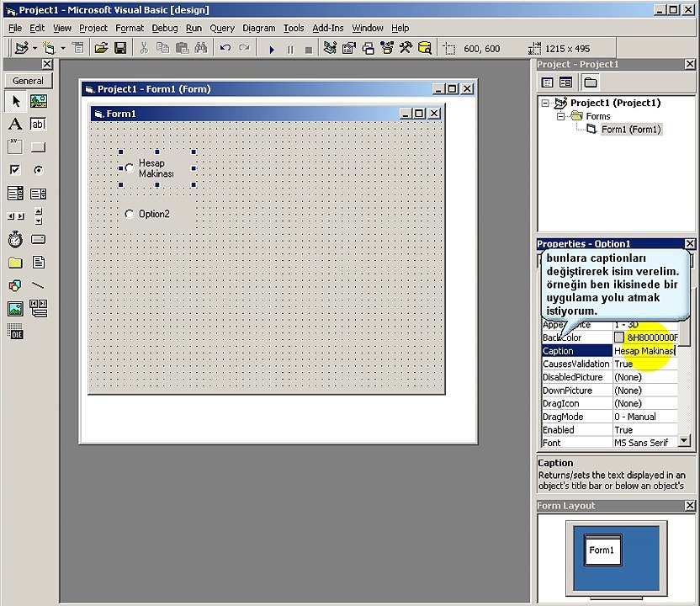Open the Format menu

[130, 28]
